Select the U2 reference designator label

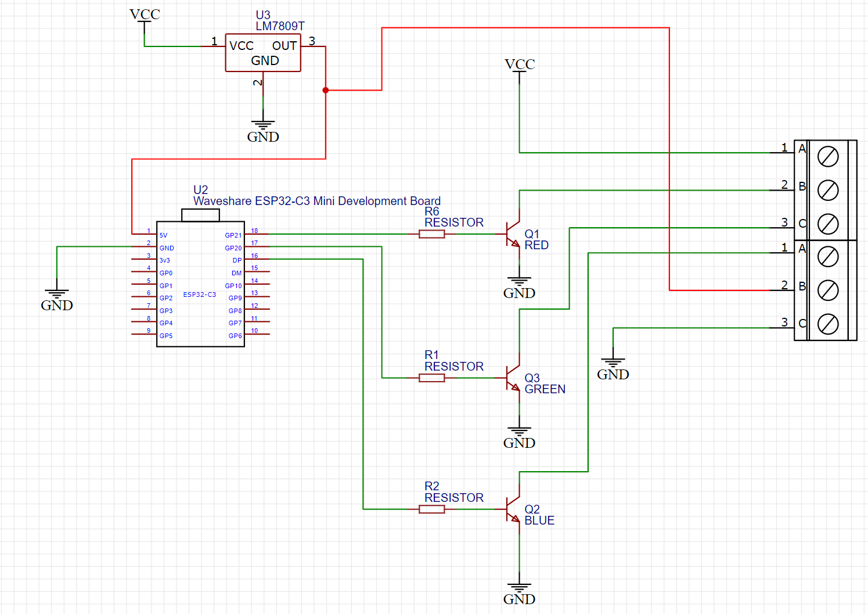(200, 188)
